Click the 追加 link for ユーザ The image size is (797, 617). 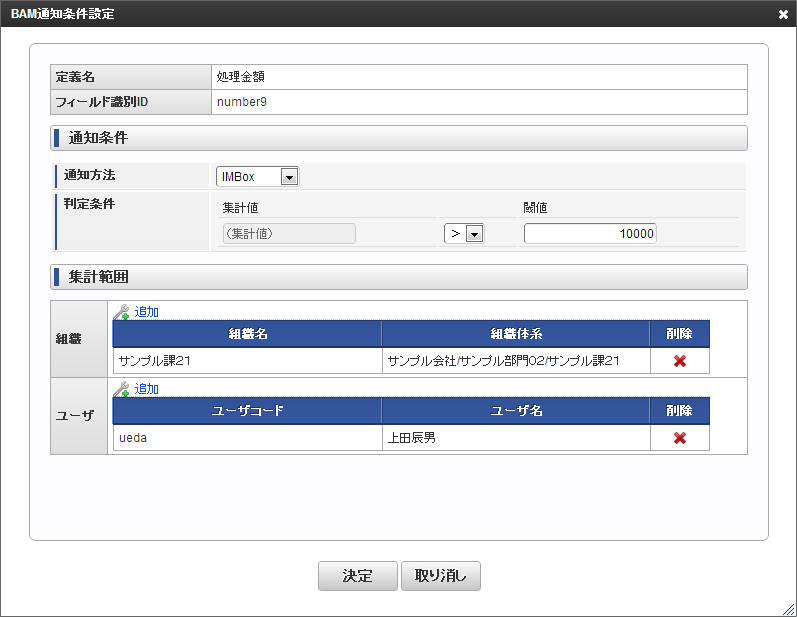pos(146,389)
